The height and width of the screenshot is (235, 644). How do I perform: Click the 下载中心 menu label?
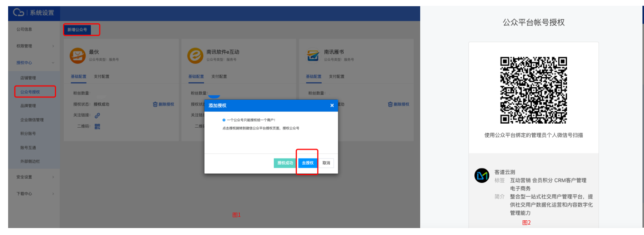point(24,194)
